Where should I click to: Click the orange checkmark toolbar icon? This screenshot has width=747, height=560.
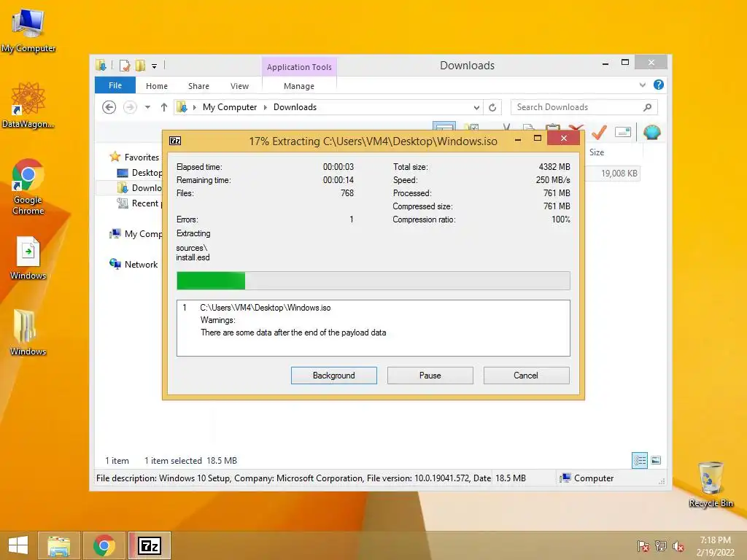tap(599, 132)
